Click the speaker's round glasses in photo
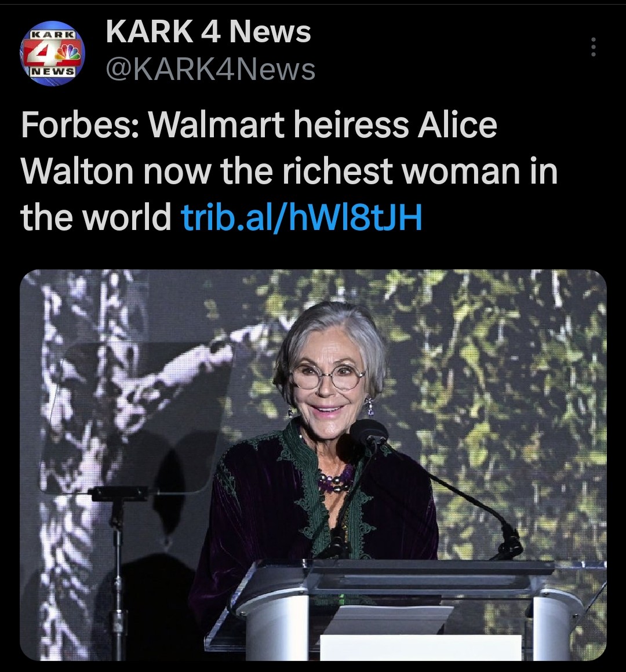Viewport: 626px width, 672px height. tap(328, 375)
